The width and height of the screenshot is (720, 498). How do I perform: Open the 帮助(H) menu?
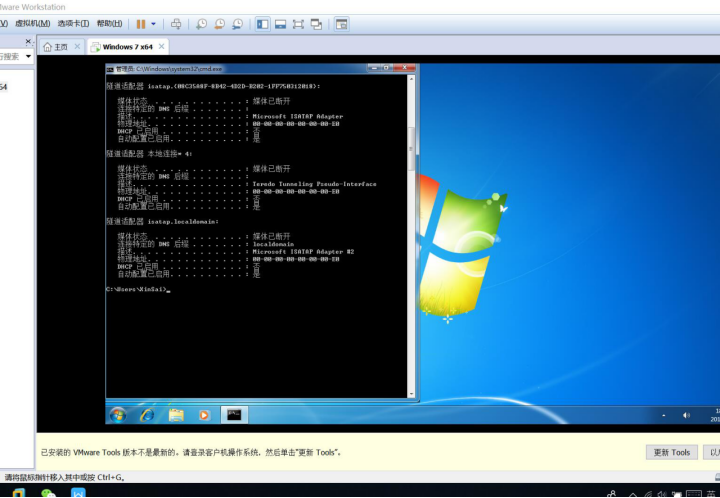coord(109,23)
